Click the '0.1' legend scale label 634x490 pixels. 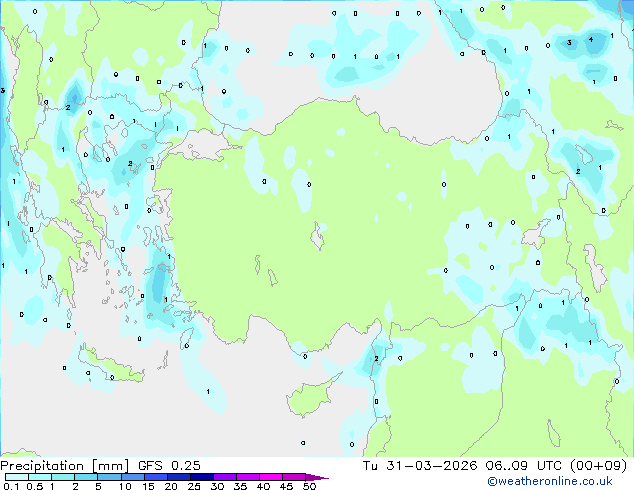tap(11, 486)
